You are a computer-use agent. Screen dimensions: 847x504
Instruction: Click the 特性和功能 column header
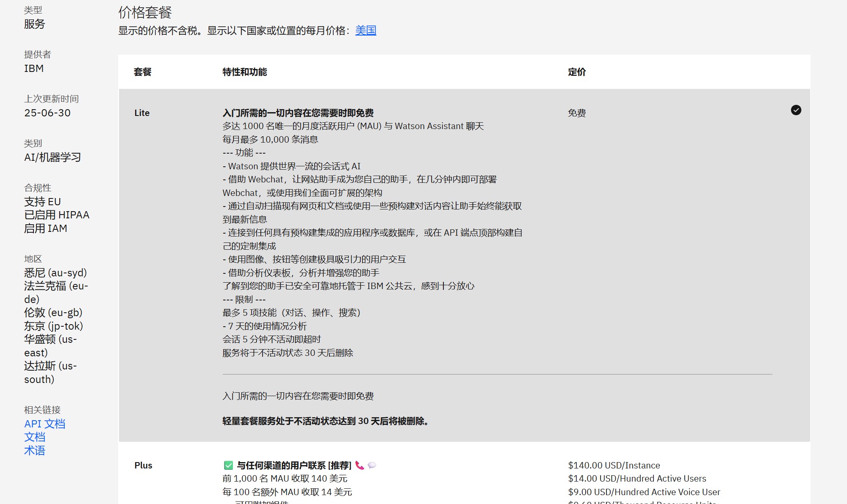pyautogui.click(x=244, y=72)
